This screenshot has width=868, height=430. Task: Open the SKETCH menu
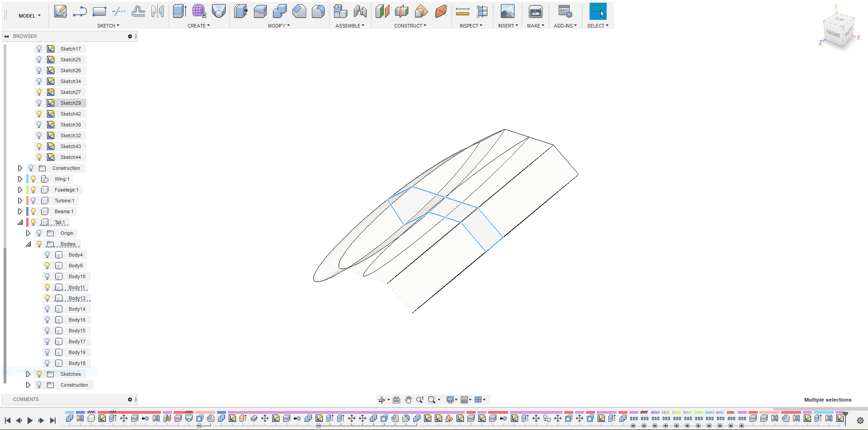pyautogui.click(x=108, y=26)
